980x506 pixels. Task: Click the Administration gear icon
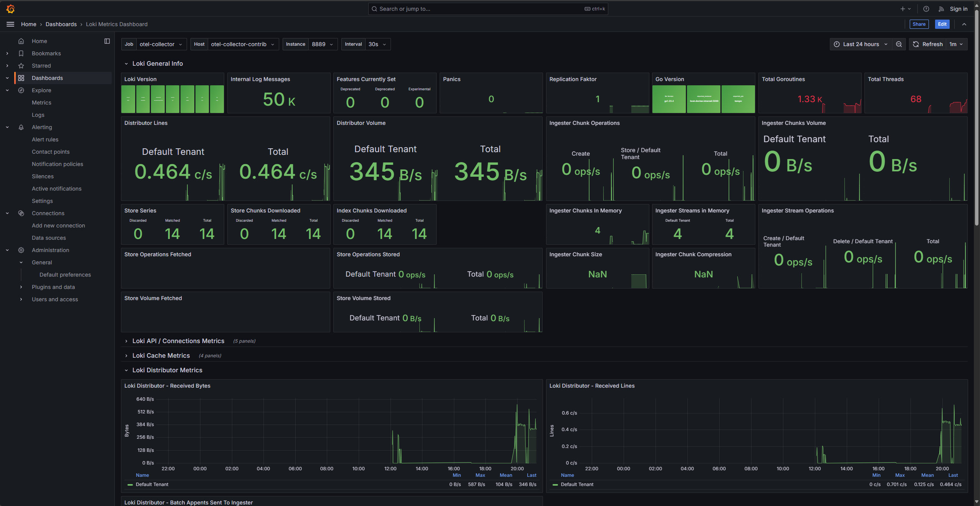click(x=21, y=250)
